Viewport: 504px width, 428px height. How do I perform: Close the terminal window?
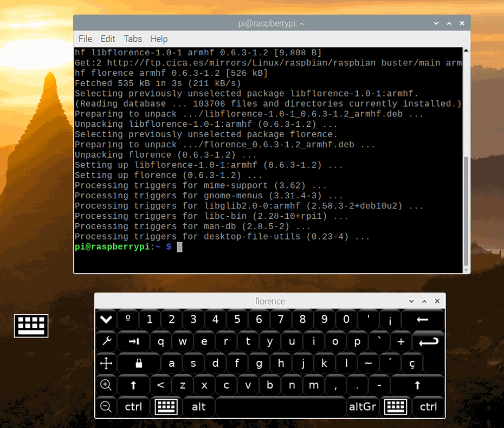462,23
